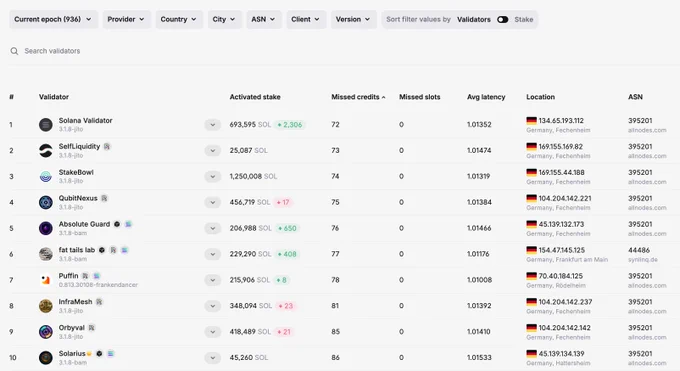The image size is (680, 371).
Task: Open the City filter dropdown
Action: tap(224, 20)
